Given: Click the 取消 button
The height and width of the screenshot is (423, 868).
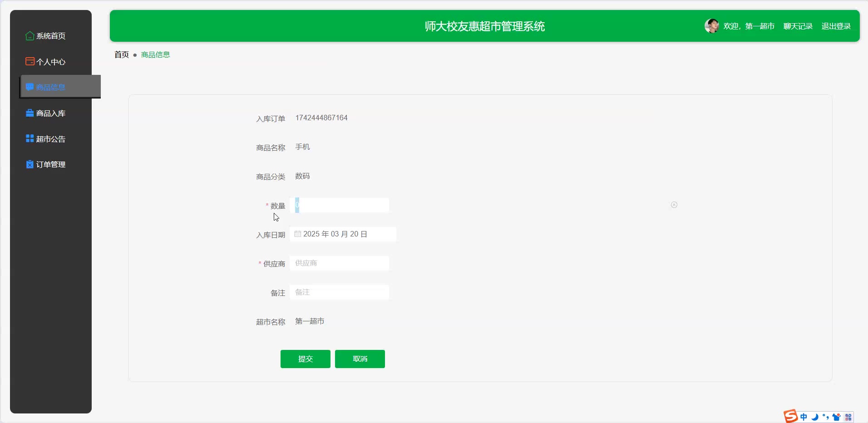Looking at the screenshot, I should point(360,359).
